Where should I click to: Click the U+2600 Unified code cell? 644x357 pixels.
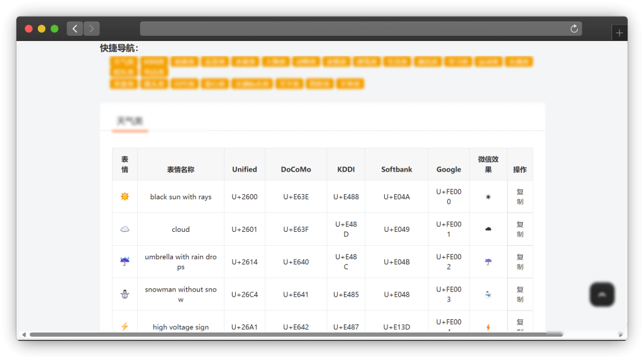click(244, 197)
